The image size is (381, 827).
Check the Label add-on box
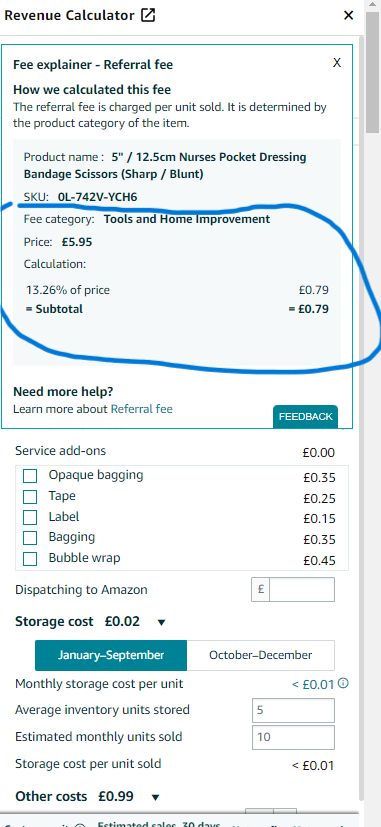point(30,517)
